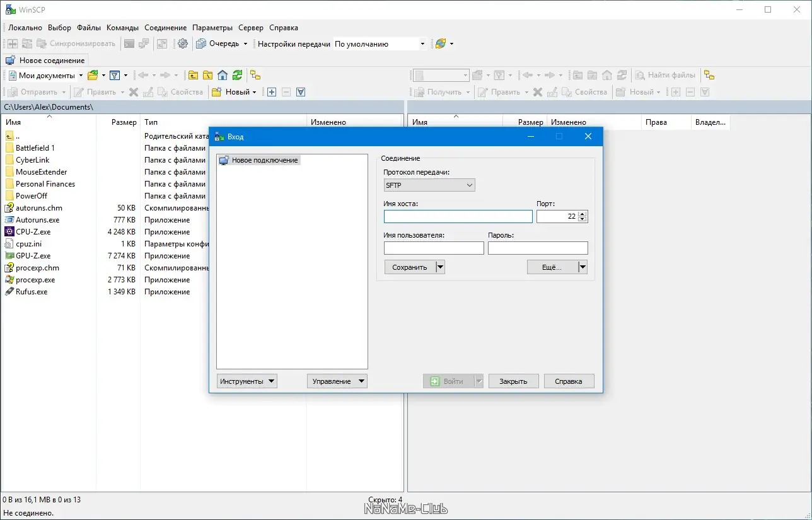Click the Очередь queue icon

[201, 43]
